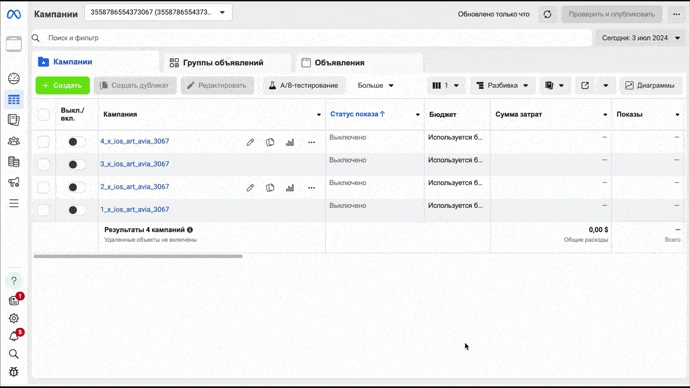Open the settings gear in sidebar

coord(14,318)
